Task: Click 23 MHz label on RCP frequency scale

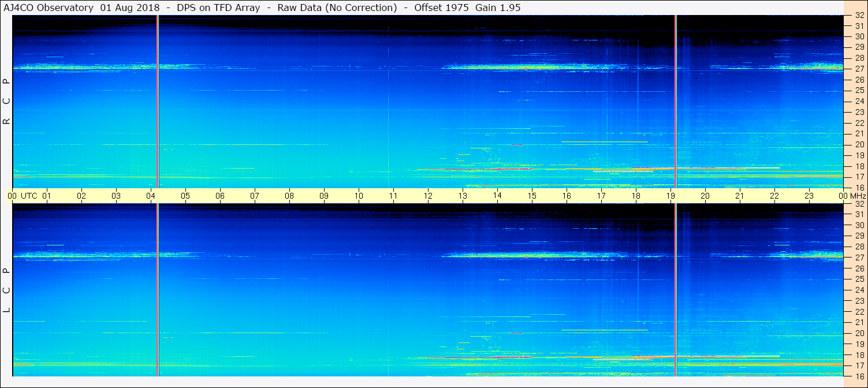Action: [859, 112]
